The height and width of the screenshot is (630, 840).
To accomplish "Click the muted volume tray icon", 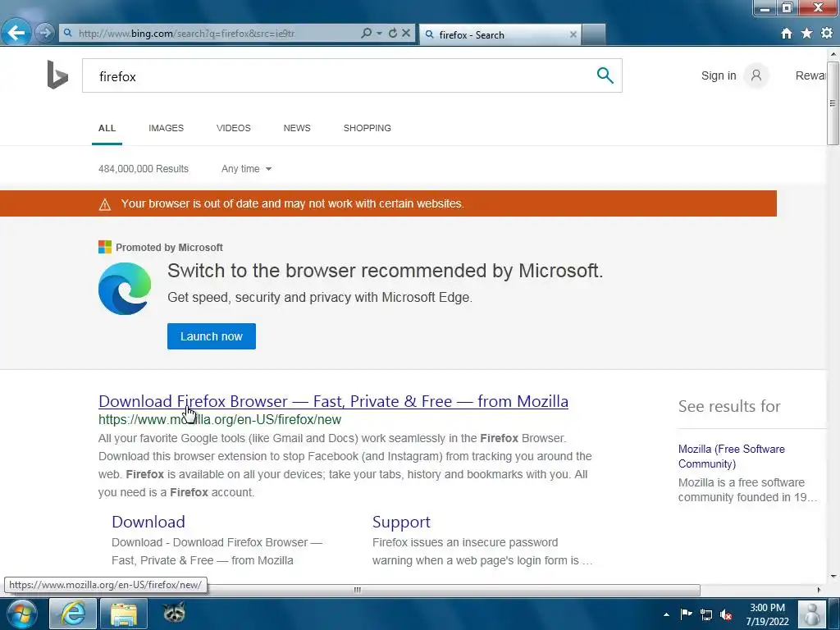I will coord(726,614).
